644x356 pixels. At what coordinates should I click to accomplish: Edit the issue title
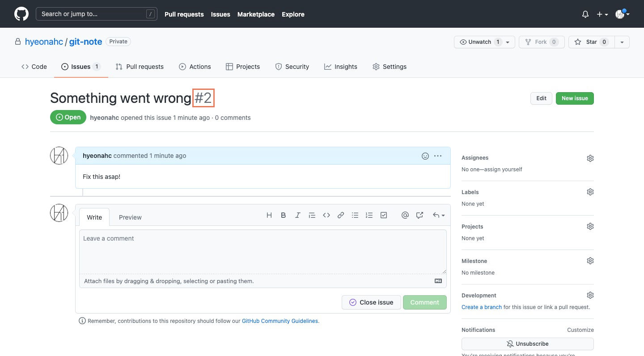tap(541, 98)
